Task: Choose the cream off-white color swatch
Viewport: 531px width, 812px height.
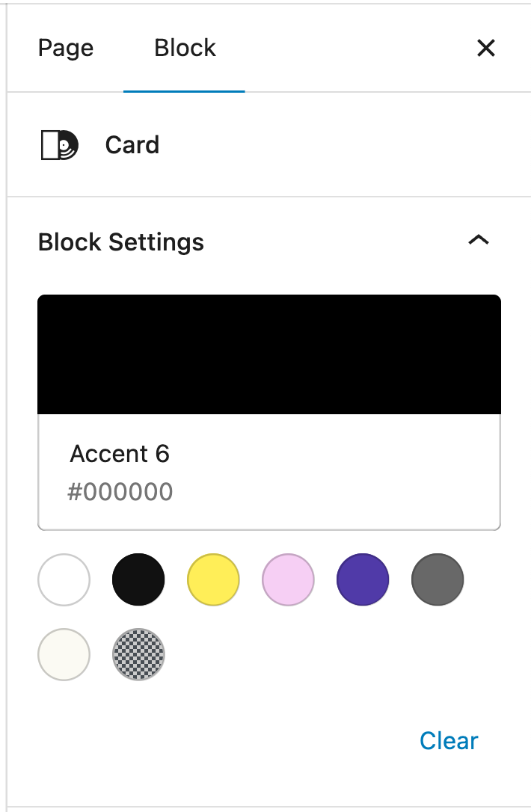Action: click(x=64, y=654)
